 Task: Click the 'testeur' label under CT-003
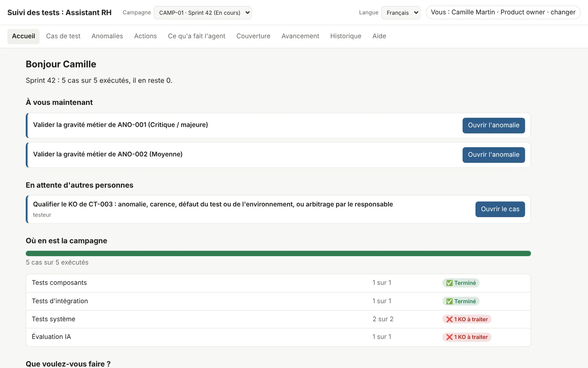42,215
